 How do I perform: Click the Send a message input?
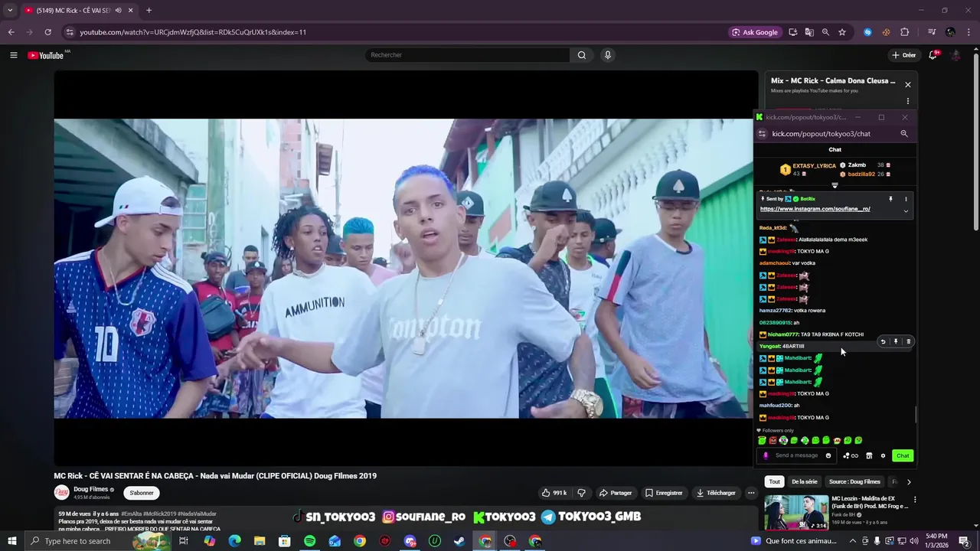(797, 455)
